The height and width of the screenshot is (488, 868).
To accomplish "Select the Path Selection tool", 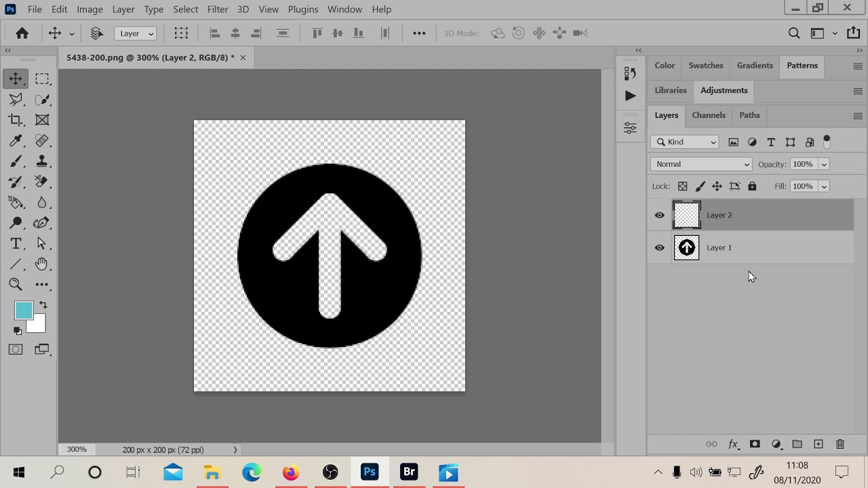I will click(x=42, y=243).
